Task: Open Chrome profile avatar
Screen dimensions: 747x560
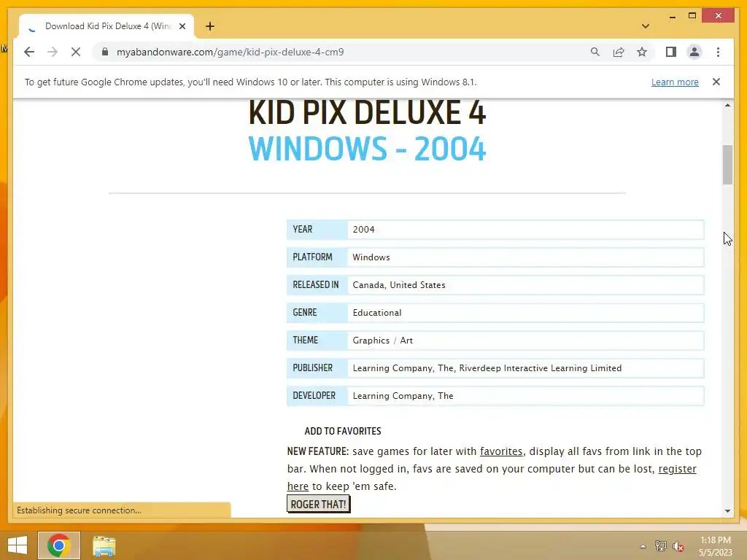Action: click(x=694, y=52)
